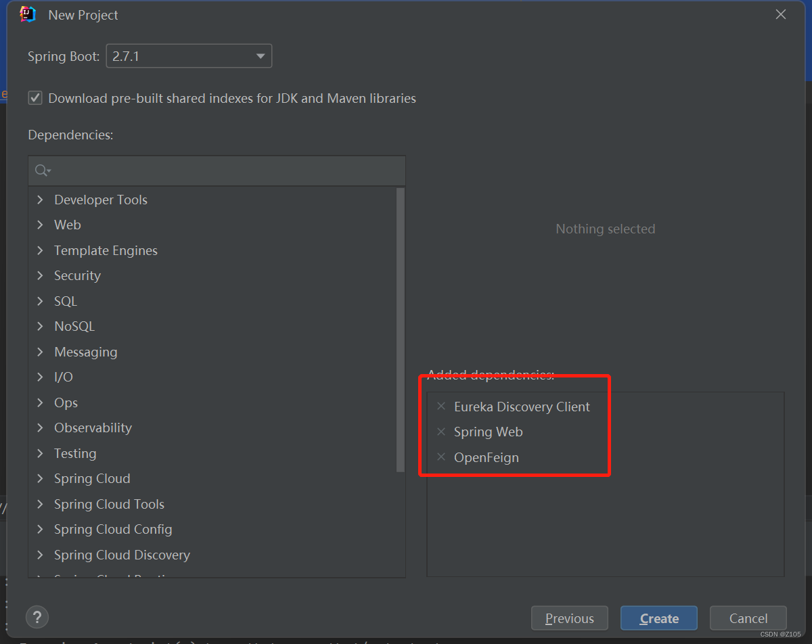Click the Create button

coord(659,618)
